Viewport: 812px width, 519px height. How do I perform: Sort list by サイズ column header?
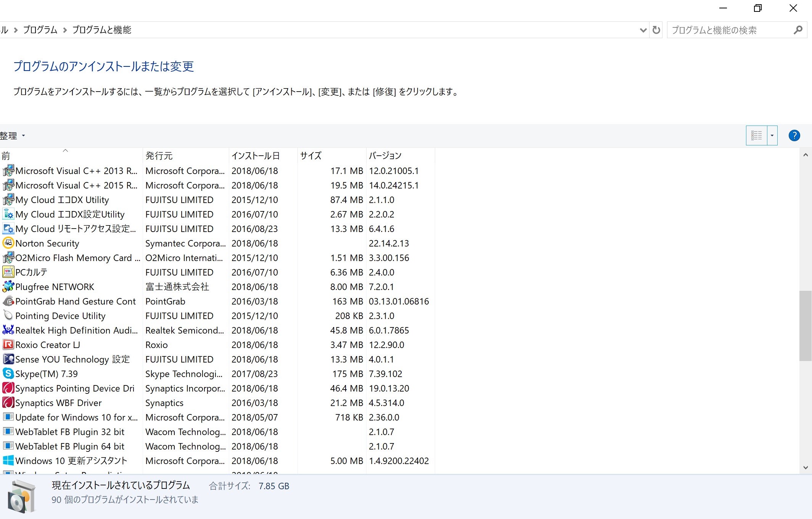coord(310,156)
